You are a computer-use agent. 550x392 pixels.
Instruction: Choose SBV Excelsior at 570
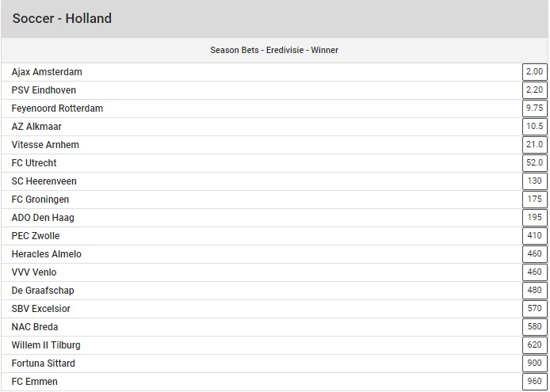coord(535,309)
